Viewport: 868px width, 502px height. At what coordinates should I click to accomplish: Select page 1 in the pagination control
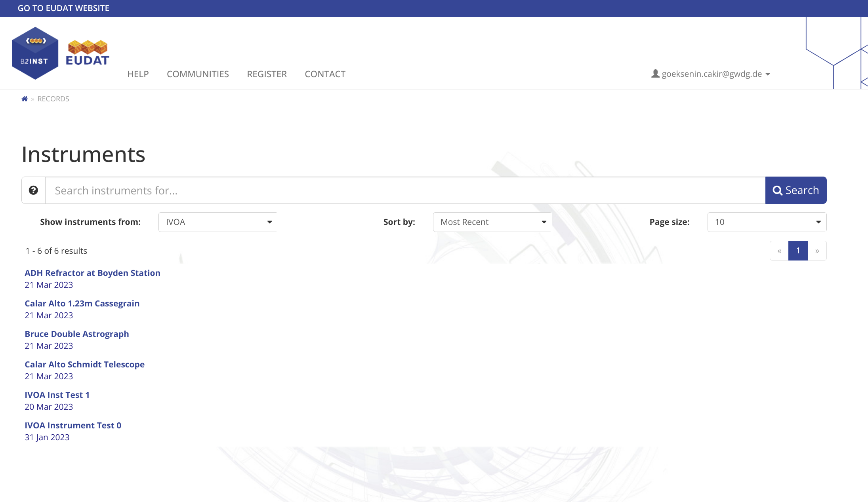click(798, 250)
